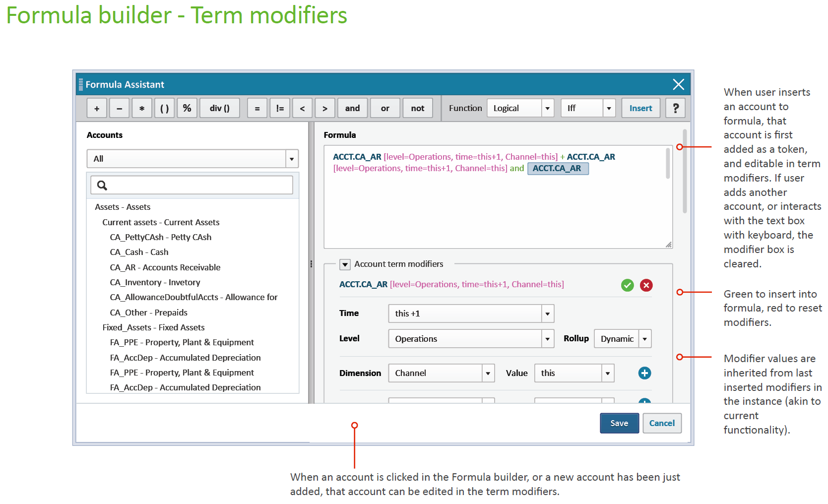Click the red X to reset modifiers

point(646,285)
